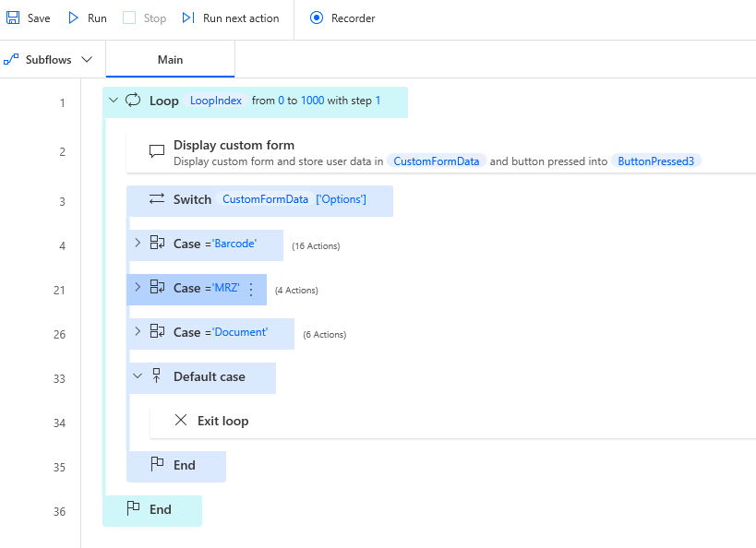The width and height of the screenshot is (756, 548).
Task: Click the Save disk icon
Action: pyautogui.click(x=13, y=18)
